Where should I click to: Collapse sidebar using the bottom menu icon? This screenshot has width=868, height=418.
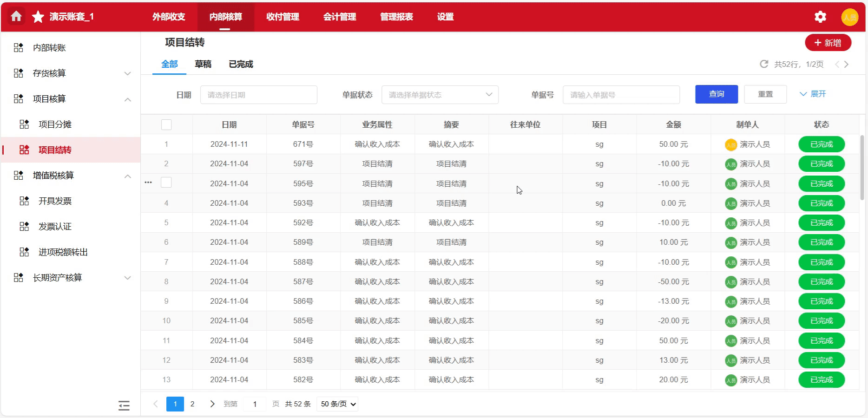coord(124,405)
